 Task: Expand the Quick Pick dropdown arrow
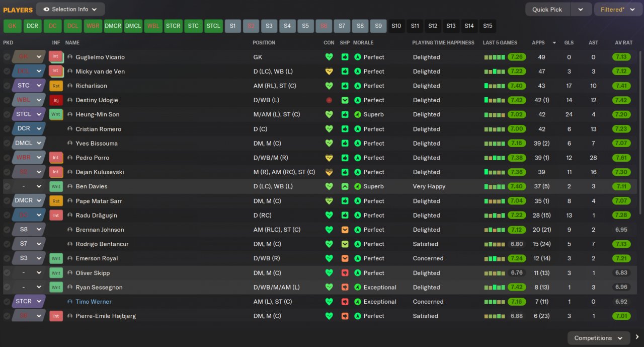[x=581, y=9]
